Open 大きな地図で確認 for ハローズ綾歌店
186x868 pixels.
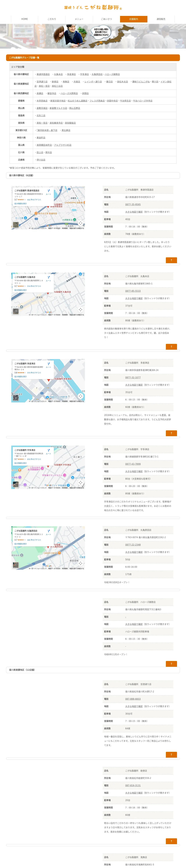tap(134, 624)
